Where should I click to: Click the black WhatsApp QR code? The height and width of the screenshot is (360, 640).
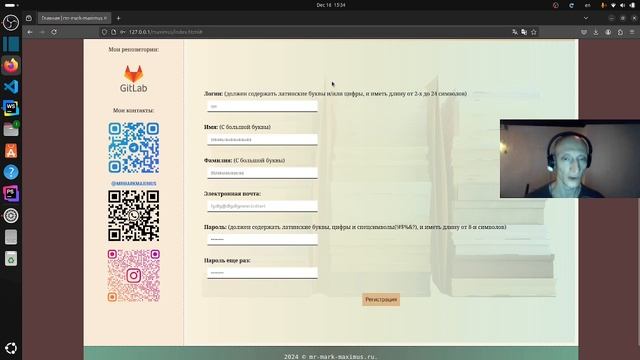click(x=133, y=216)
